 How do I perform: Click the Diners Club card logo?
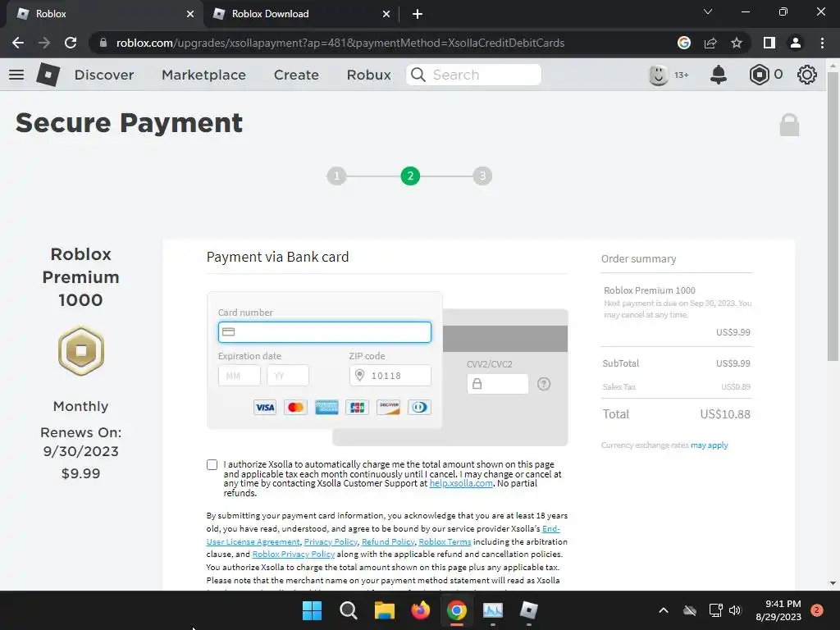point(419,407)
